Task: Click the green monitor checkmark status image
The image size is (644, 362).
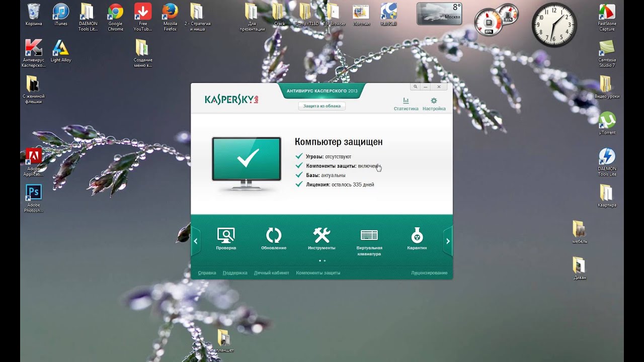Action: click(247, 163)
